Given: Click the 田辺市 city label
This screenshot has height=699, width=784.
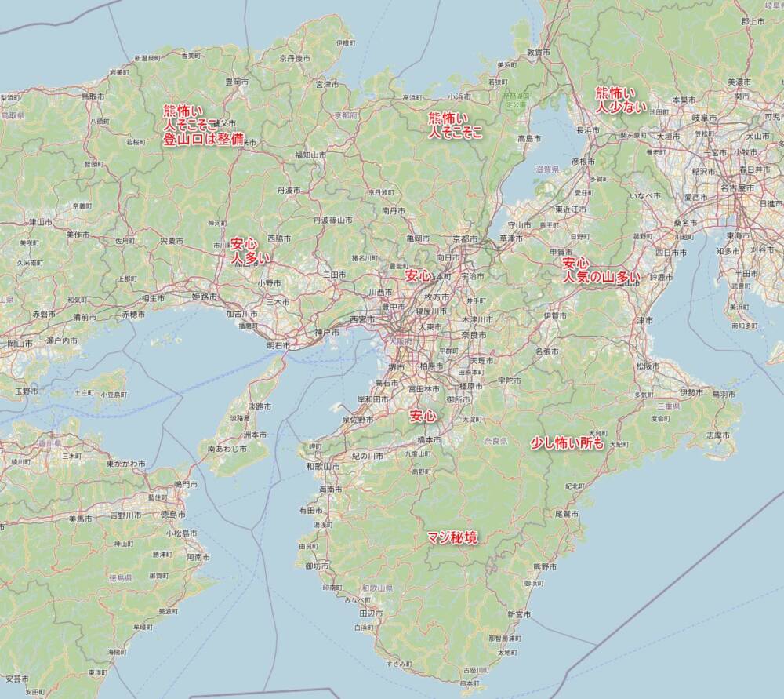Looking at the screenshot, I should pos(371,613).
